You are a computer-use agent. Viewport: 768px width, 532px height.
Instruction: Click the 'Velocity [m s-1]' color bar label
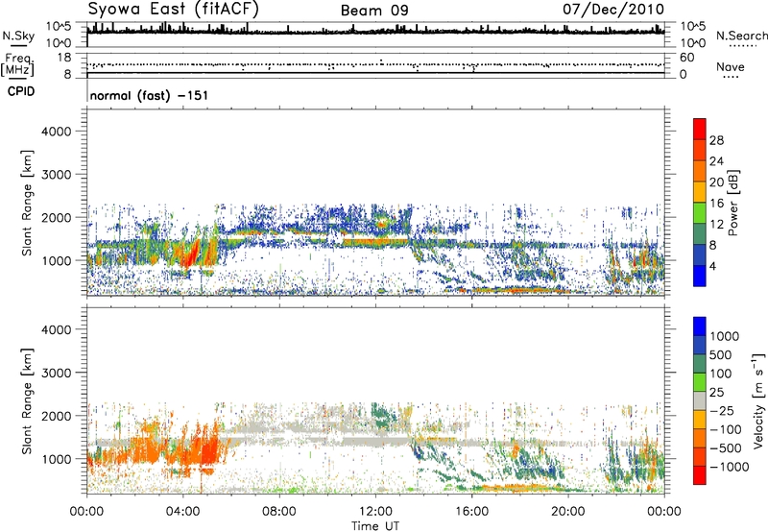[758, 400]
